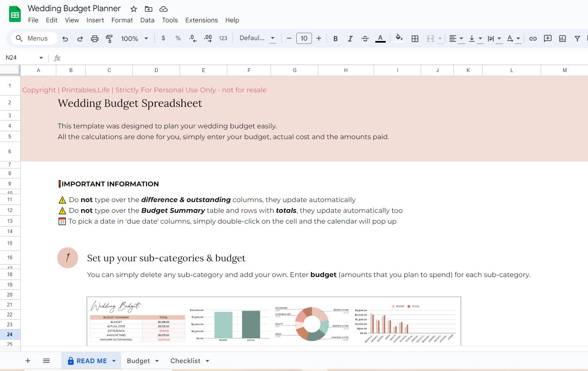The height and width of the screenshot is (371, 588).
Task: Toggle strikethrough formatting
Action: pyautogui.click(x=365, y=38)
